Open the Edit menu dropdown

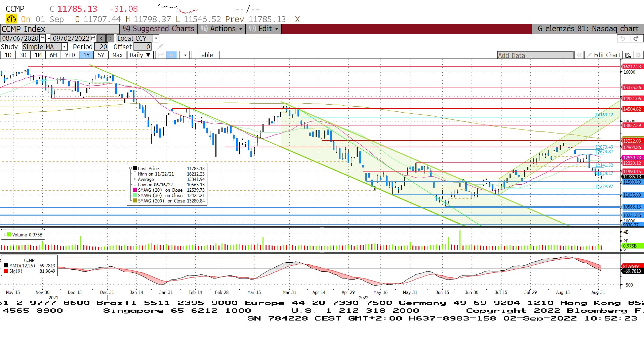click(264, 29)
